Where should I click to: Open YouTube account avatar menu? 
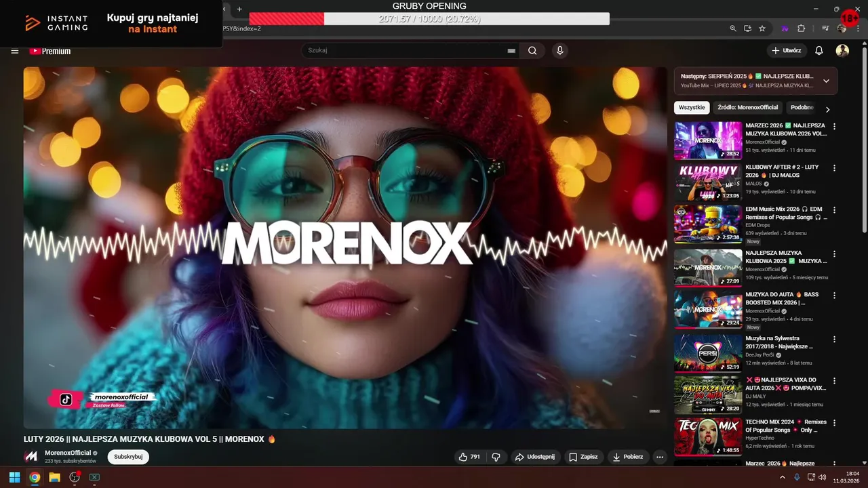[842, 51]
